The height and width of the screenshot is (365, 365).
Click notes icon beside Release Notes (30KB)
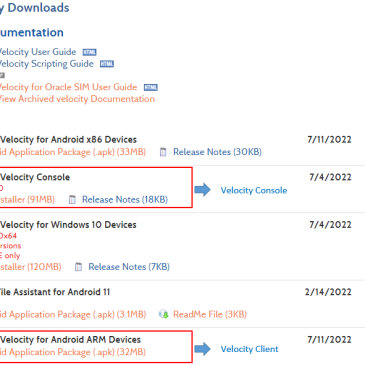pyautogui.click(x=163, y=152)
